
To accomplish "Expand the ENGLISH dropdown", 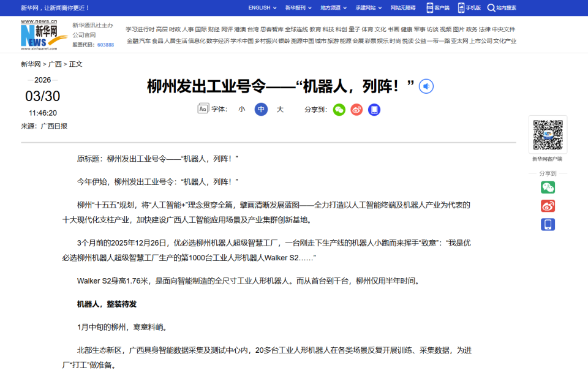I will tap(262, 8).
